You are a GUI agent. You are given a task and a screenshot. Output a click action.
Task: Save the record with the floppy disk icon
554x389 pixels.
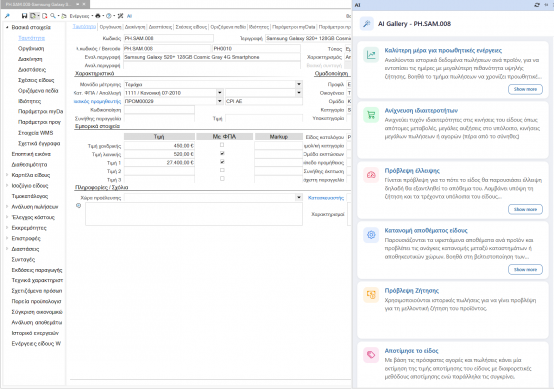pos(24,16)
